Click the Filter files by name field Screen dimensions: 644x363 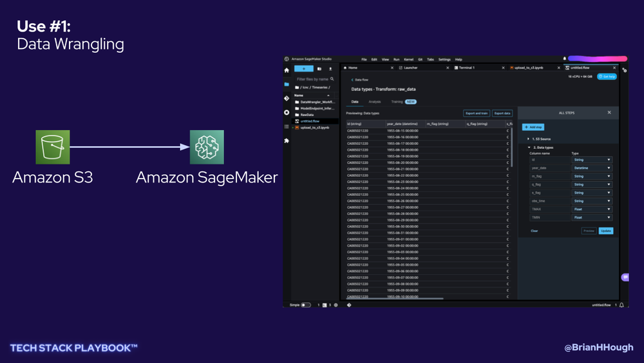tap(315, 79)
